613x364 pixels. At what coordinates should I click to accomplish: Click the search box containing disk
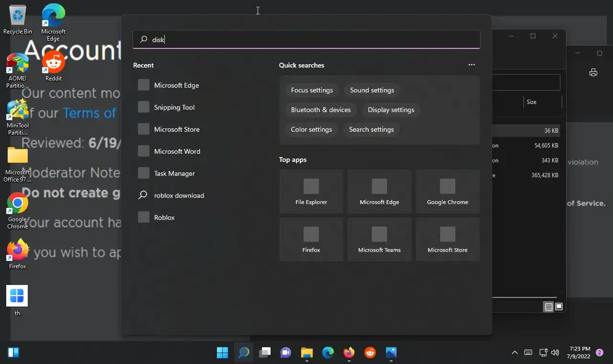coord(306,40)
